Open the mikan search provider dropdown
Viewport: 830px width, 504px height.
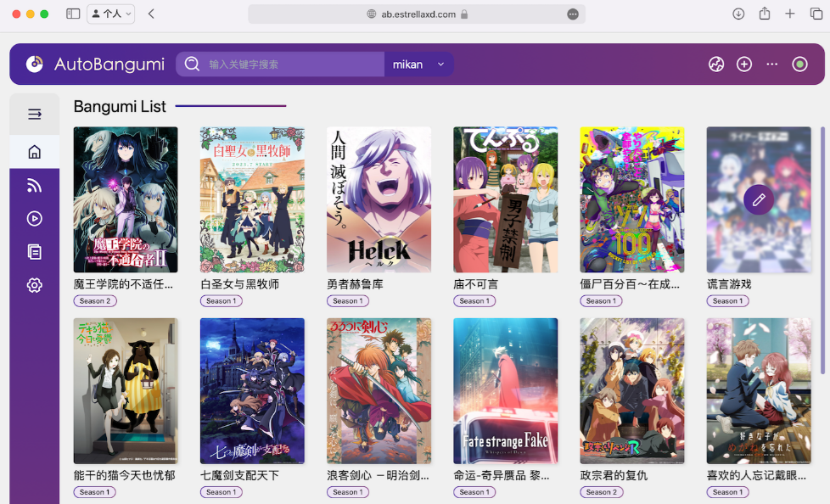point(418,64)
